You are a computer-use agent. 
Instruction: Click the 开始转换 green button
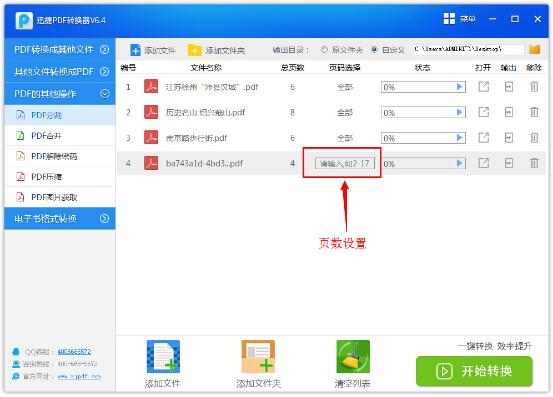click(x=474, y=371)
